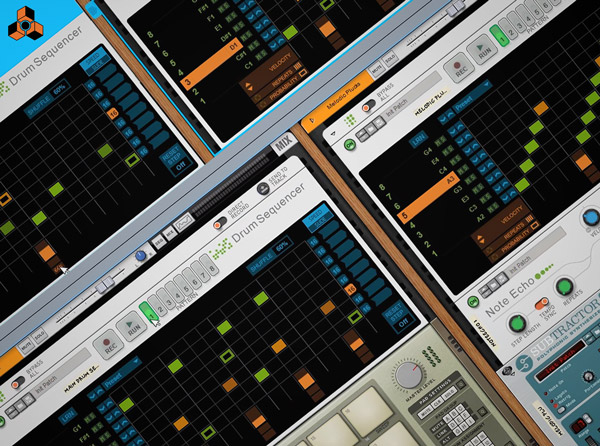
Task: Solo the Main Drum mixer channel
Action: pyautogui.click(x=39, y=337)
